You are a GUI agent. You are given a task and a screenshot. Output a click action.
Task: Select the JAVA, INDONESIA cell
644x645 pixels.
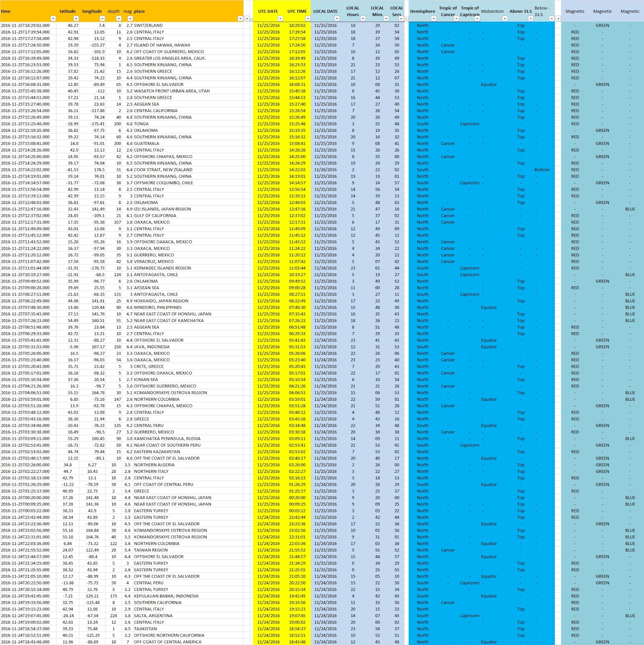click(x=188, y=347)
